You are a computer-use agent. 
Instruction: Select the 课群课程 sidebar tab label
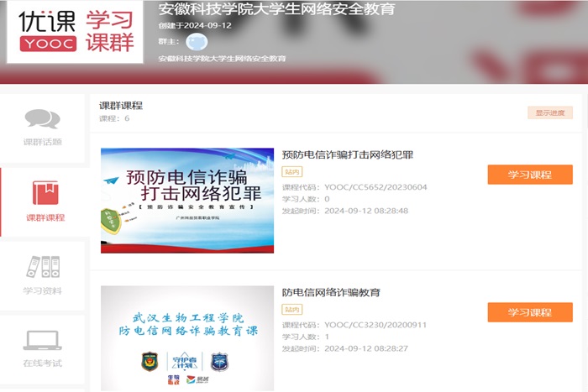coord(45,217)
